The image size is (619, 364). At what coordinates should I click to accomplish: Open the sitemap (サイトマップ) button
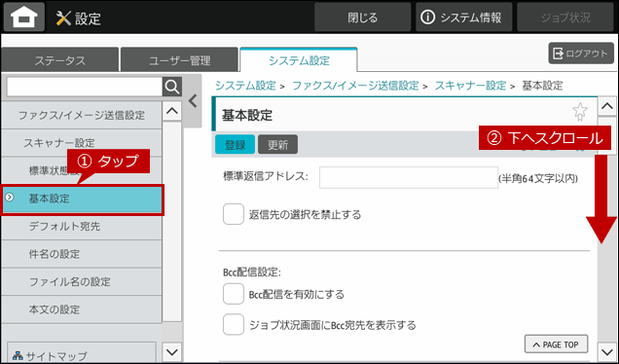[x=82, y=353]
